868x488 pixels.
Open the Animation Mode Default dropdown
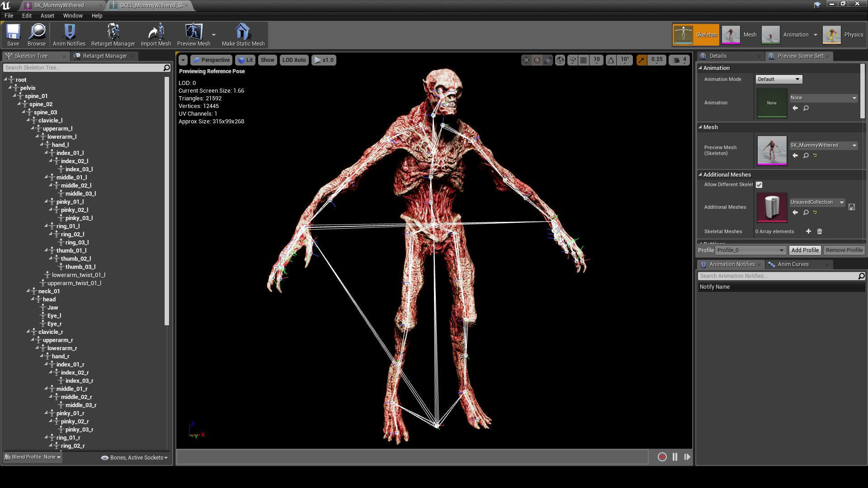point(778,79)
